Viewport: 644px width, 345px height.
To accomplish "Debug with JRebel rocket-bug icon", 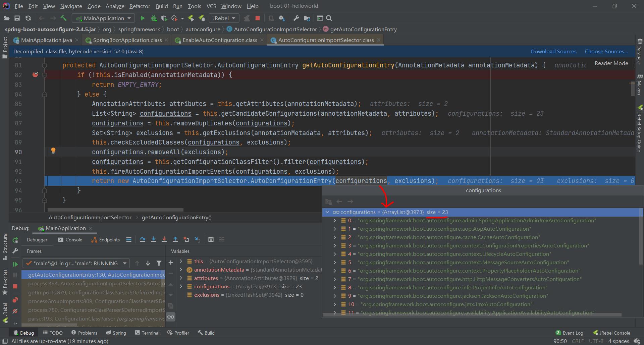I will click(x=202, y=18).
